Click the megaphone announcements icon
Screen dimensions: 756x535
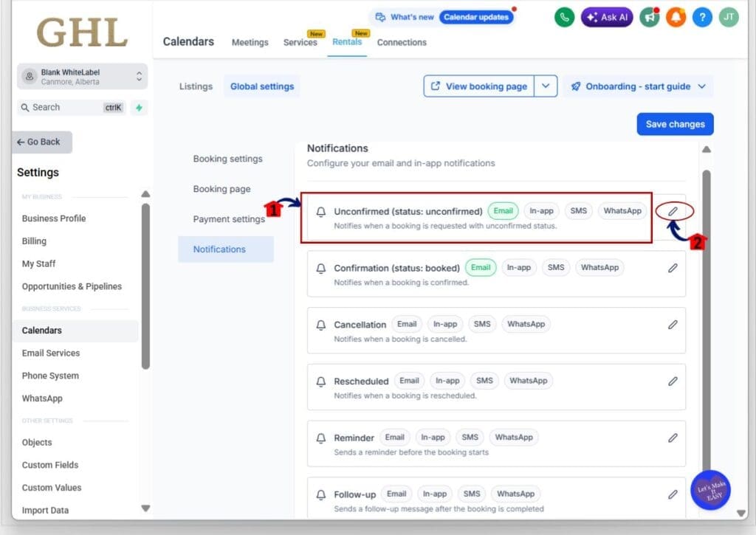pyautogui.click(x=650, y=18)
